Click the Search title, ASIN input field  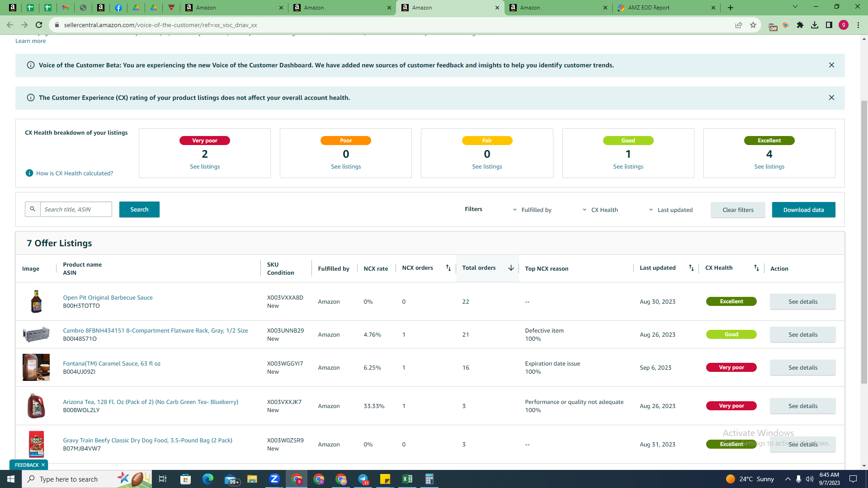click(x=76, y=209)
